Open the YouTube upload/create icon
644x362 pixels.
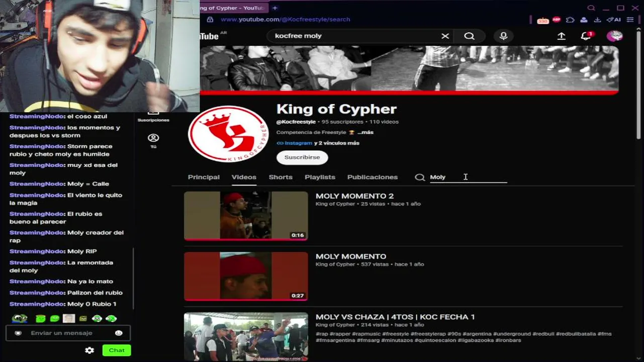pos(562,36)
